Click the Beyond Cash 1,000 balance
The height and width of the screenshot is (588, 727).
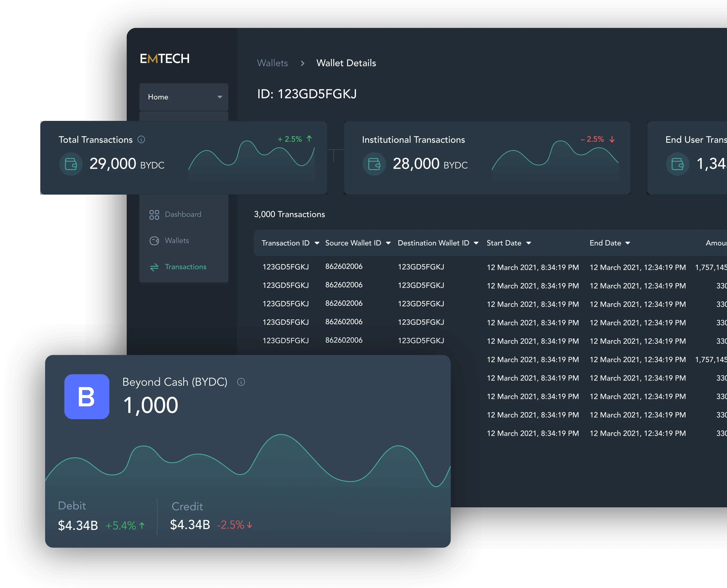[x=150, y=405]
